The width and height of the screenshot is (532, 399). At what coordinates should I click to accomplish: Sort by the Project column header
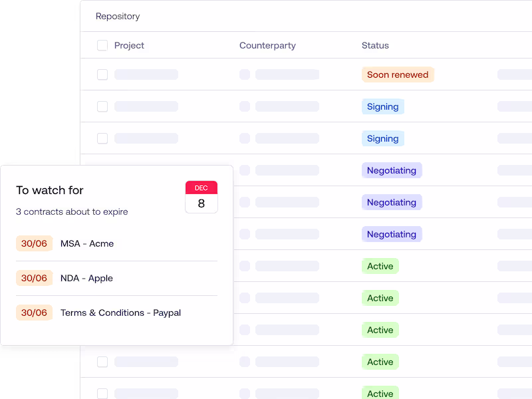[129, 45]
